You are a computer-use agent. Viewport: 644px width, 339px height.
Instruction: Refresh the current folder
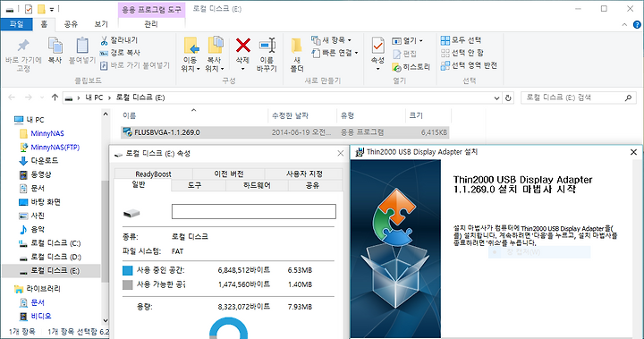click(x=508, y=97)
